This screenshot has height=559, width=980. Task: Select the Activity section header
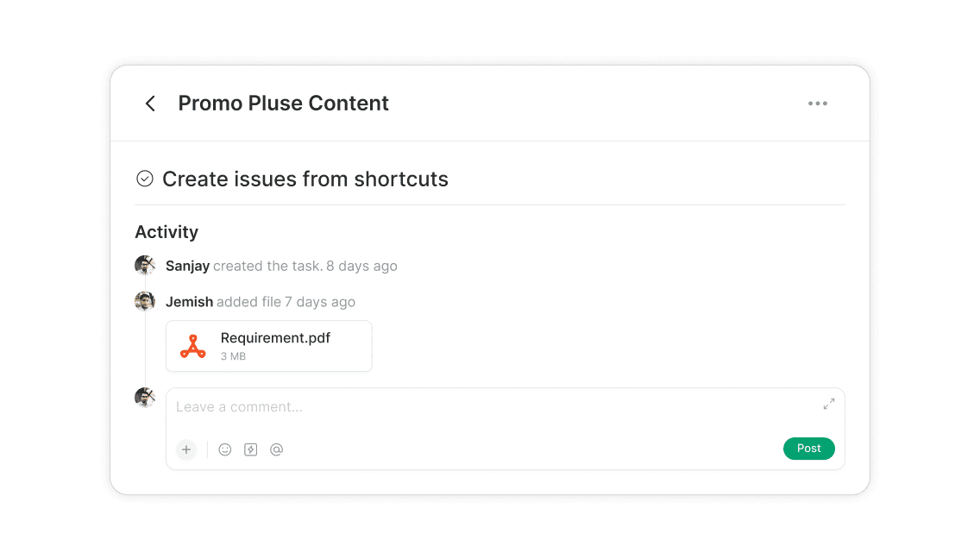coord(166,232)
